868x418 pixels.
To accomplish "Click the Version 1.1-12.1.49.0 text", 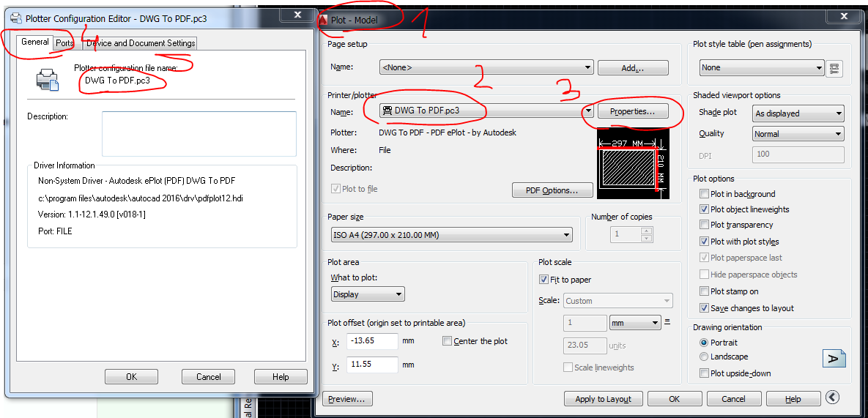I will pyautogui.click(x=92, y=214).
